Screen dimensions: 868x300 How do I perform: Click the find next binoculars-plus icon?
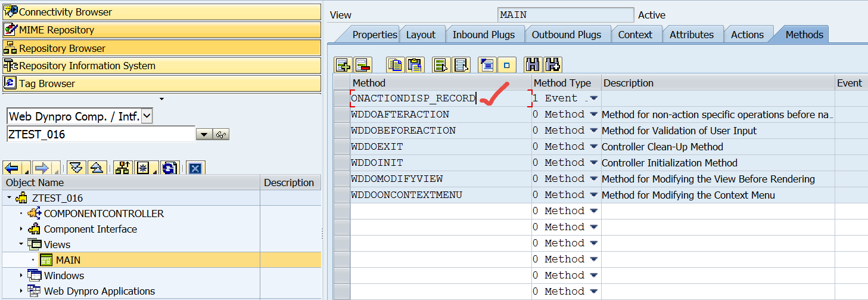[x=552, y=65]
